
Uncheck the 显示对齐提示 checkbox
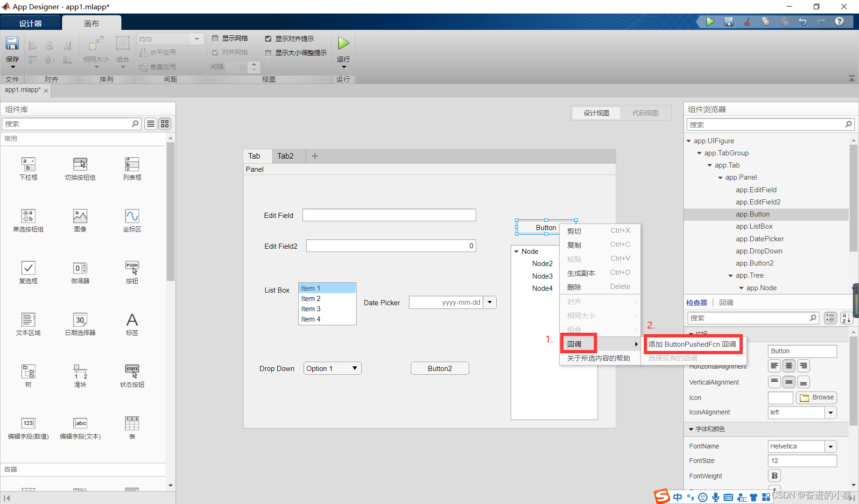point(268,39)
